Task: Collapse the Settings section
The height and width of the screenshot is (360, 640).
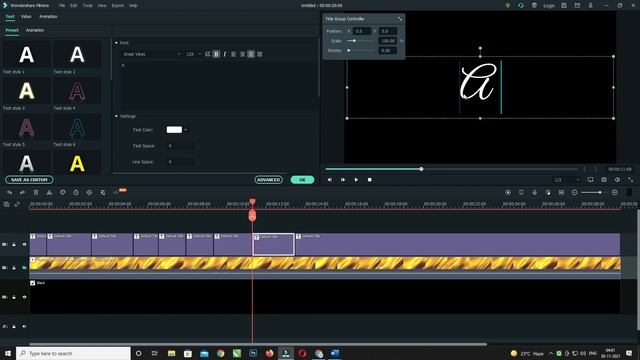Action: (116, 116)
